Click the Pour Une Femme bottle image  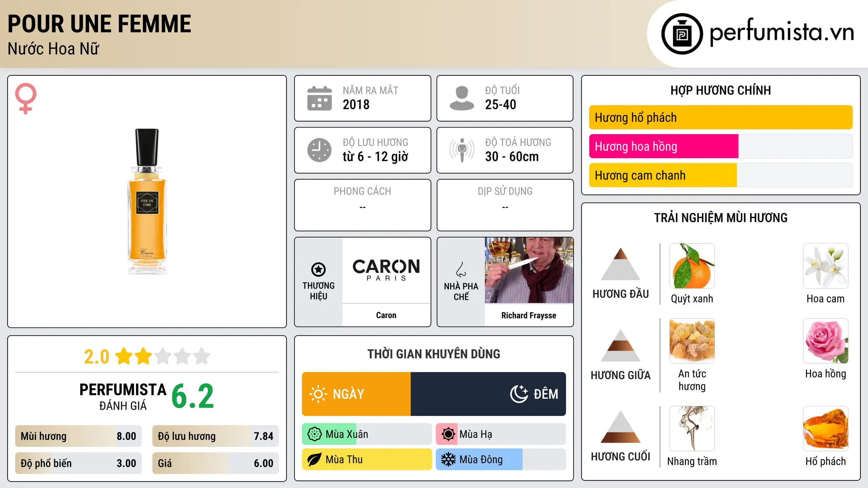click(x=147, y=202)
